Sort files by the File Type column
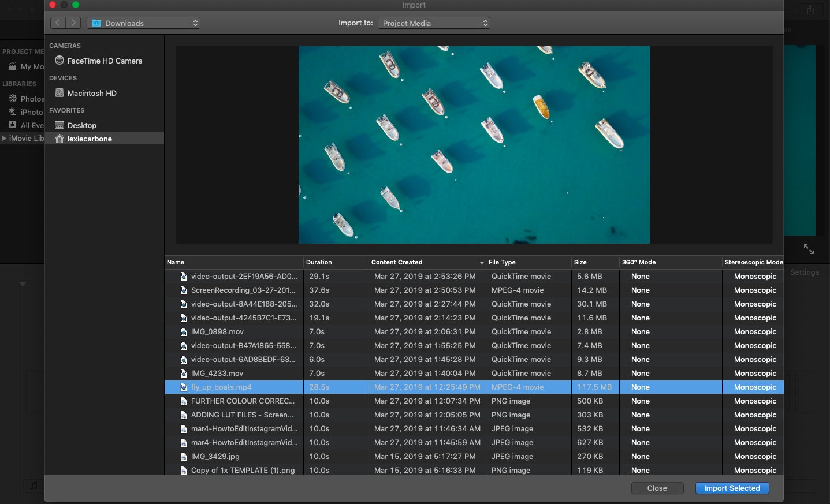Image resolution: width=830 pixels, height=504 pixels. (502, 262)
